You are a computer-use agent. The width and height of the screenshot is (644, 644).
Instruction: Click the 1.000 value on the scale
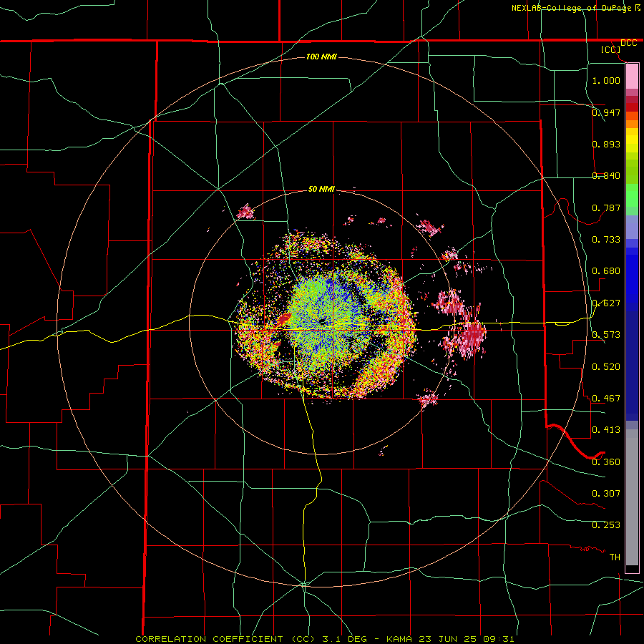point(606,80)
